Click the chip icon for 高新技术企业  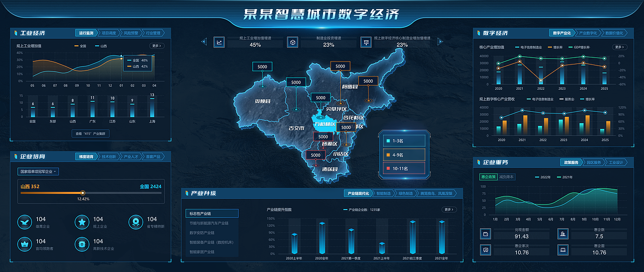coord(82,244)
